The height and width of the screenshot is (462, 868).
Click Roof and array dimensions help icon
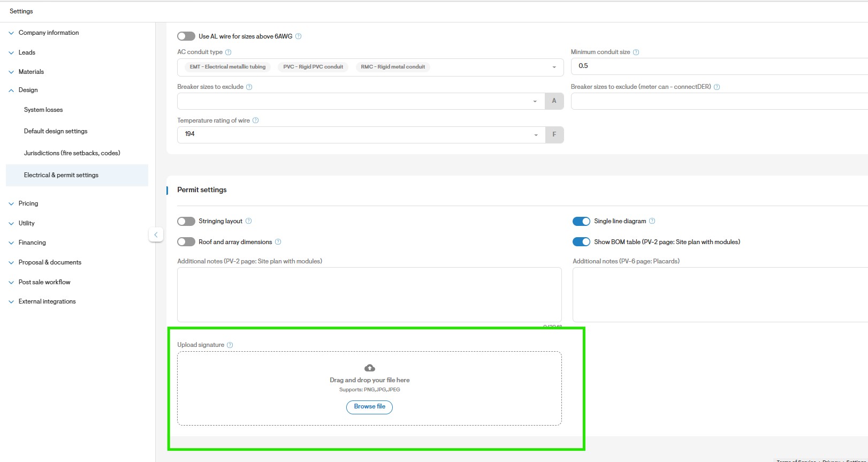point(278,242)
